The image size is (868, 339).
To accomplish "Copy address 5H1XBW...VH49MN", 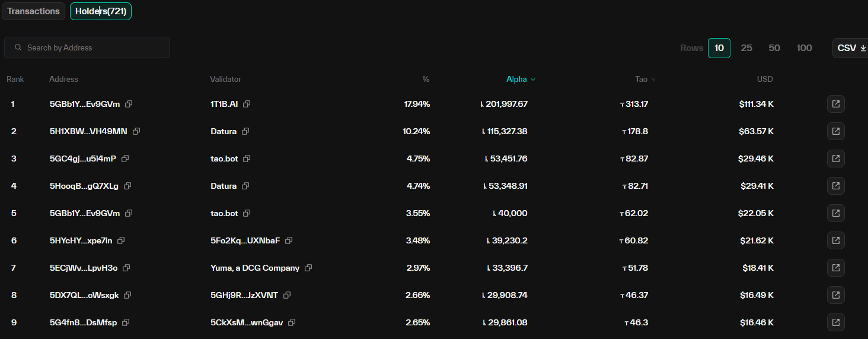I will point(136,131).
